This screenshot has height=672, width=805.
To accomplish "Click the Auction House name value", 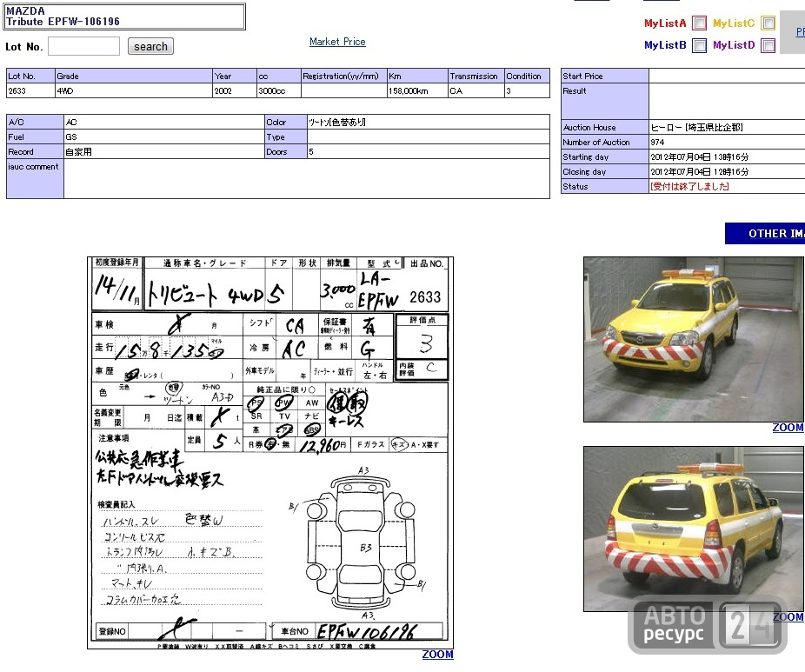I will 696,127.
